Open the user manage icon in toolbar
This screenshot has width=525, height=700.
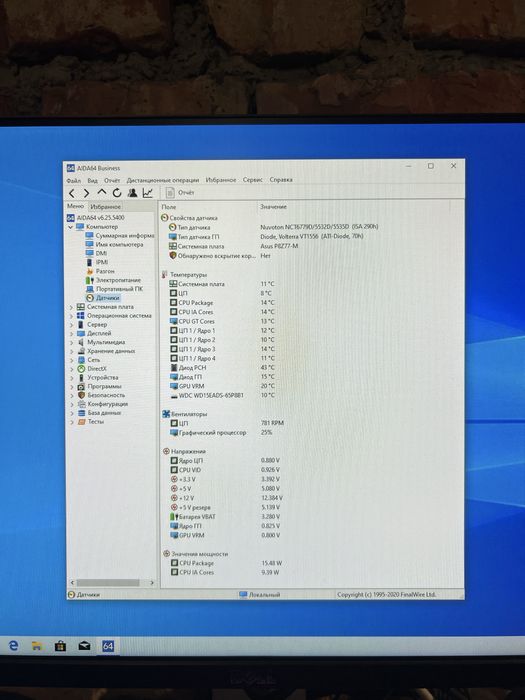point(132,192)
